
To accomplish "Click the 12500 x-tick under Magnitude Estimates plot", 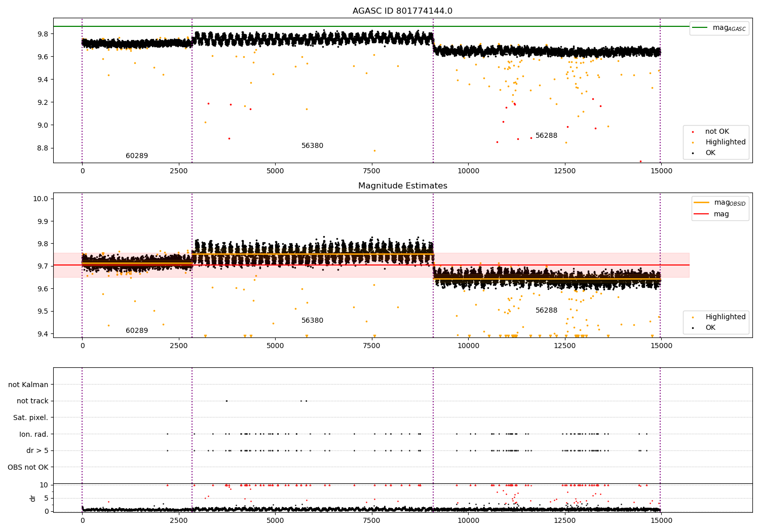I will (565, 346).
